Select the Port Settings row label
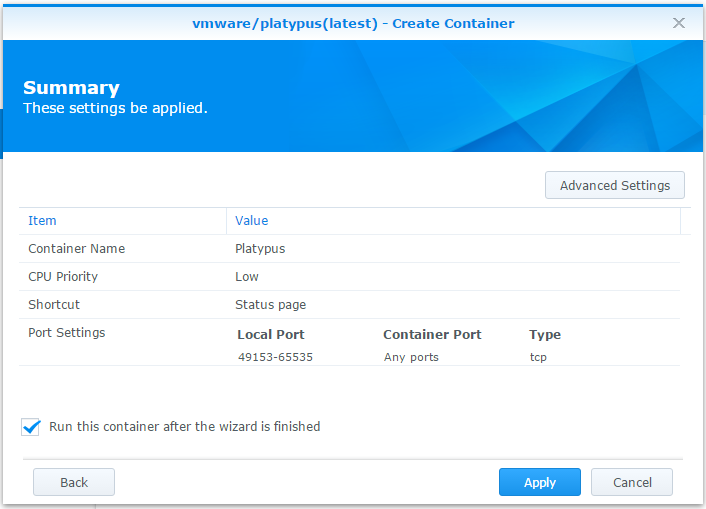 [66, 333]
